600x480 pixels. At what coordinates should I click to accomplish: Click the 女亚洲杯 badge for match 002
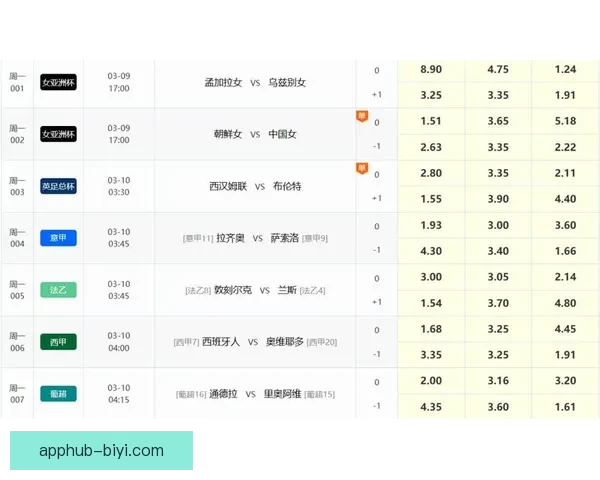pyautogui.click(x=58, y=134)
